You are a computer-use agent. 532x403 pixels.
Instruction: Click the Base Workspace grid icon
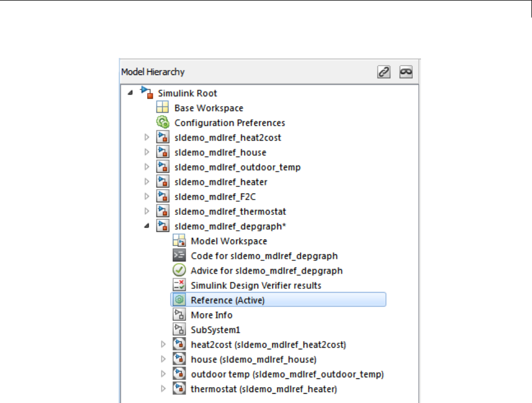(x=162, y=108)
